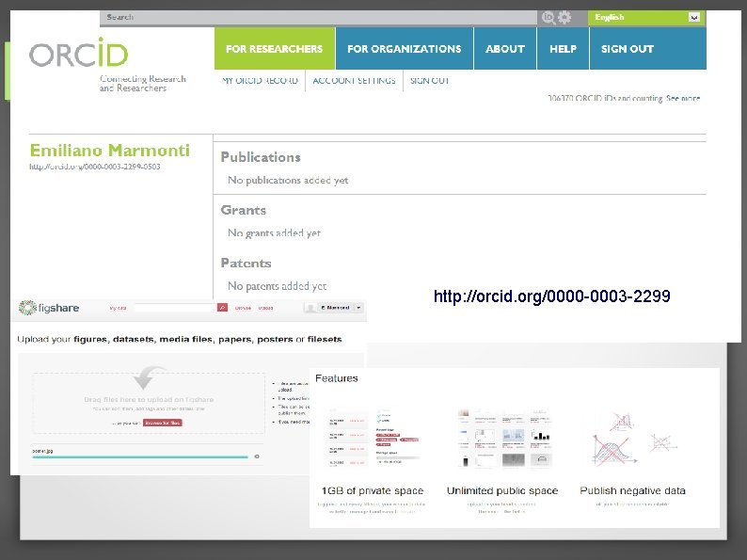
Task: Click the Features heading
Action: point(337,378)
